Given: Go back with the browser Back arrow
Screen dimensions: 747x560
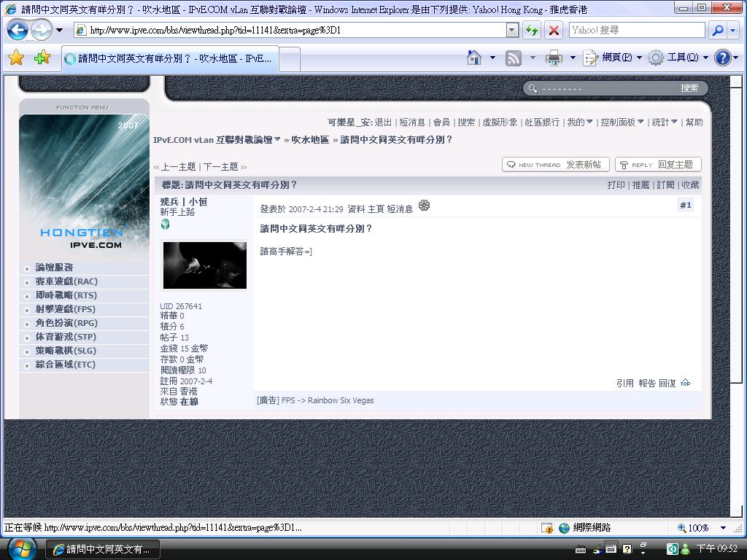Looking at the screenshot, I should pos(18,31).
